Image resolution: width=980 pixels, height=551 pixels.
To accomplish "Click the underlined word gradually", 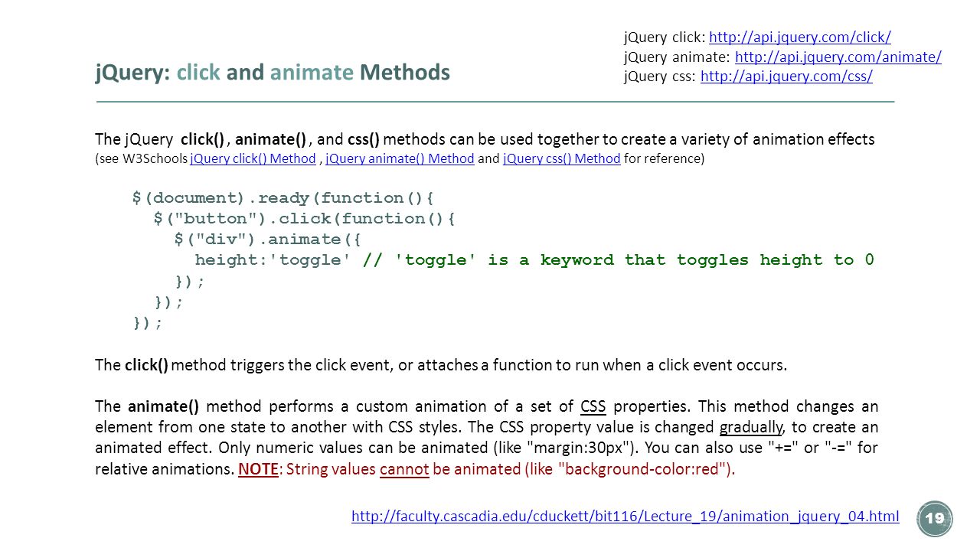I will [x=751, y=427].
